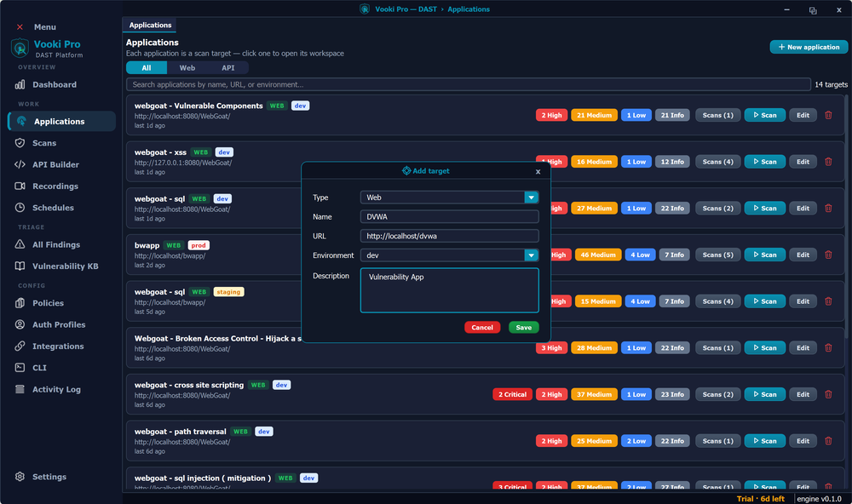This screenshot has width=852, height=504.
Task: Close the Menu with the red X
Action: 20,26
